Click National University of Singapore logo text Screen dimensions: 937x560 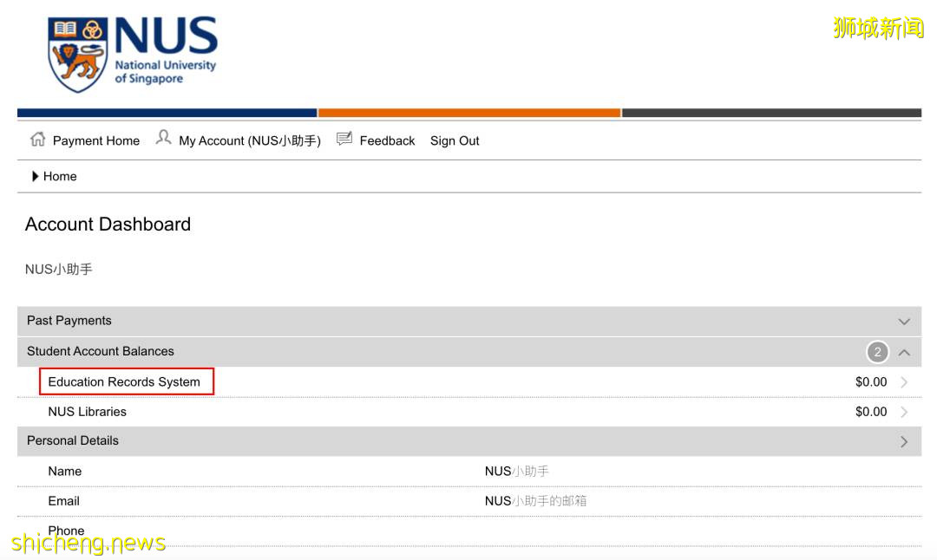pyautogui.click(x=165, y=71)
